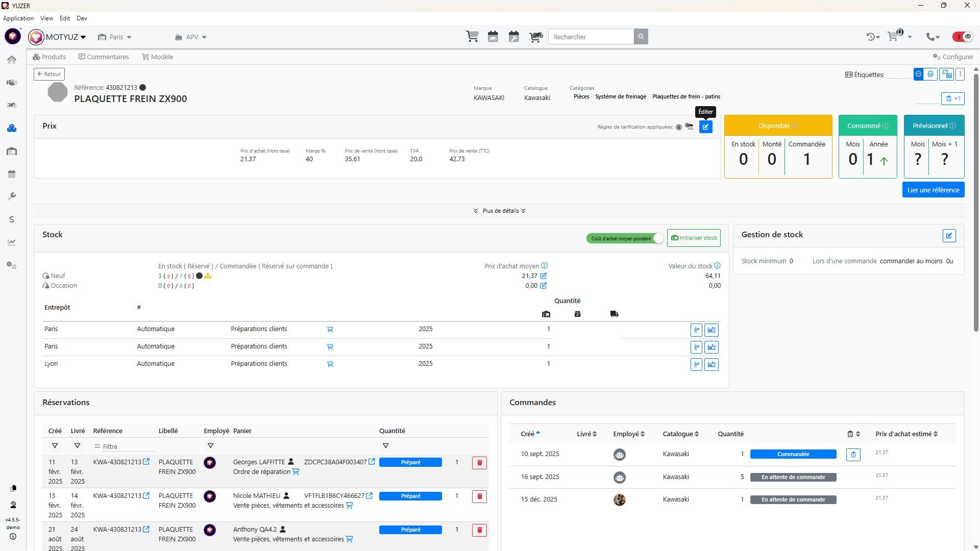Click the Lier une référence button
This screenshot has height=551, width=980.
[933, 190]
